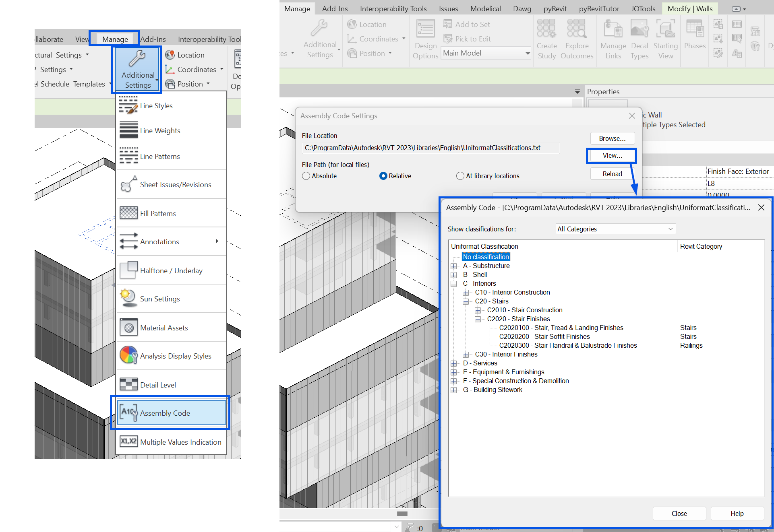Select C2020300 - Stair Handrail & Balustrade Finishes
Viewport: 774px width, 532px height.
(568, 345)
